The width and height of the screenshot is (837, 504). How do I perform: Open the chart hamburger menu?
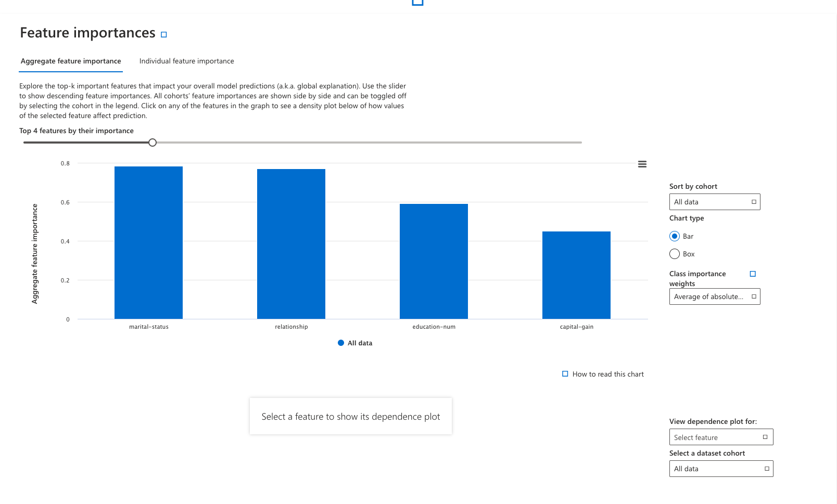pos(642,164)
